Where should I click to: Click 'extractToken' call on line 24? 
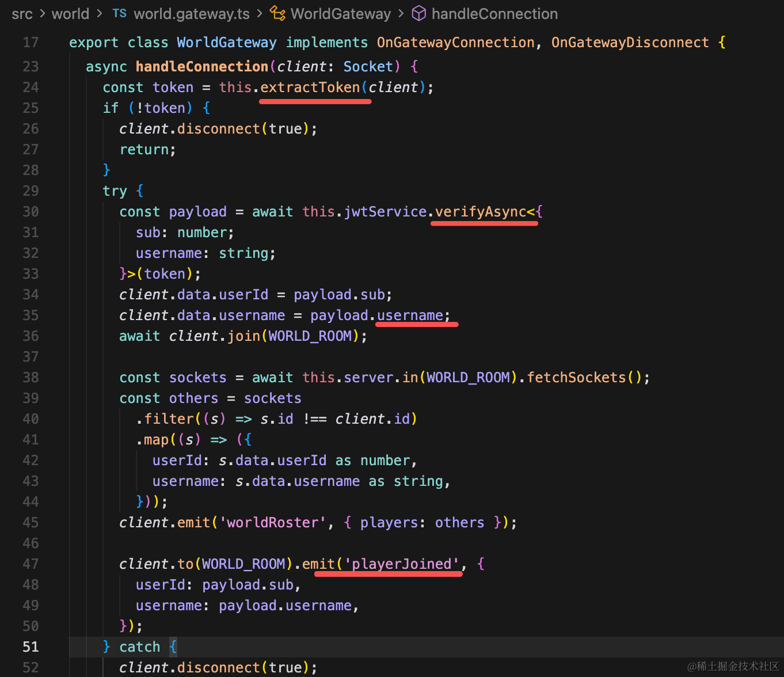click(310, 88)
